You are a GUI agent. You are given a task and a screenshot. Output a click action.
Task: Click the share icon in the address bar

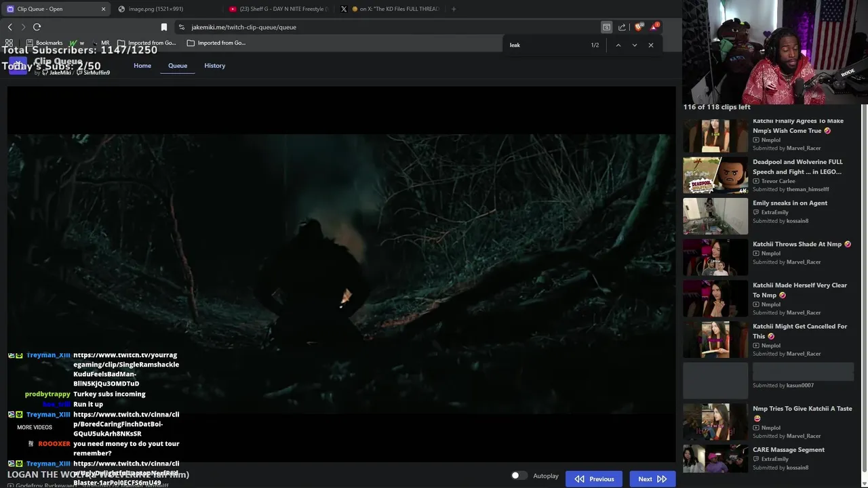pyautogui.click(x=622, y=27)
